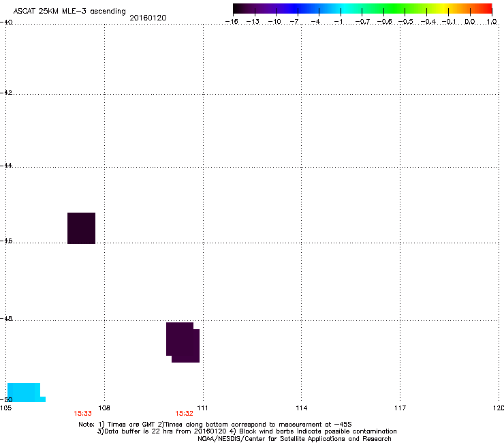Click the cyan data patch near -50
Screen dimensions: 504x443
click(26, 393)
